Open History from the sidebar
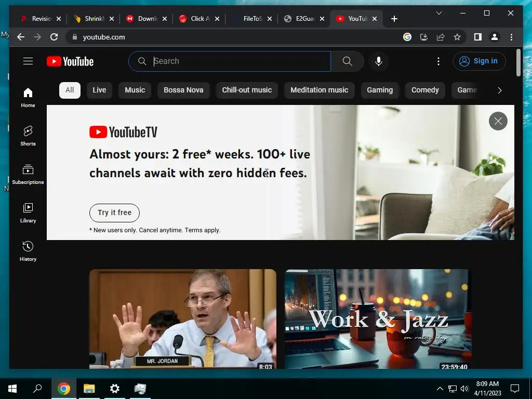Viewport: 532px width, 399px height. tap(28, 251)
